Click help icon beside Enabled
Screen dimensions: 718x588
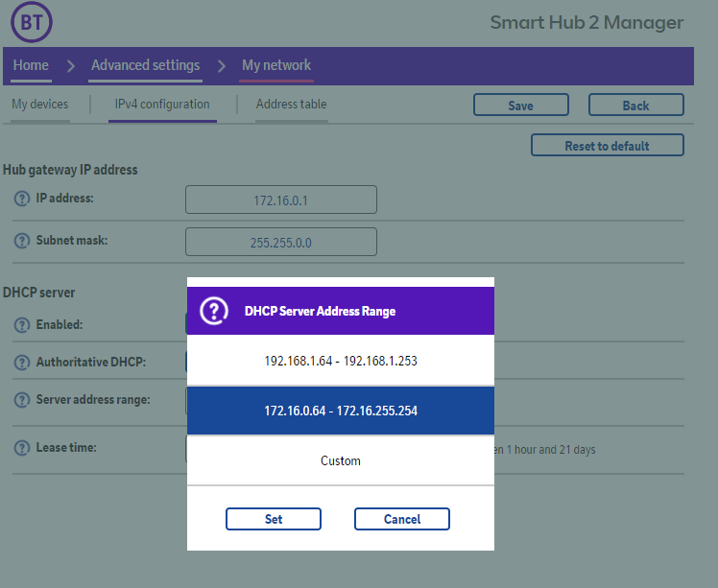pos(22,326)
